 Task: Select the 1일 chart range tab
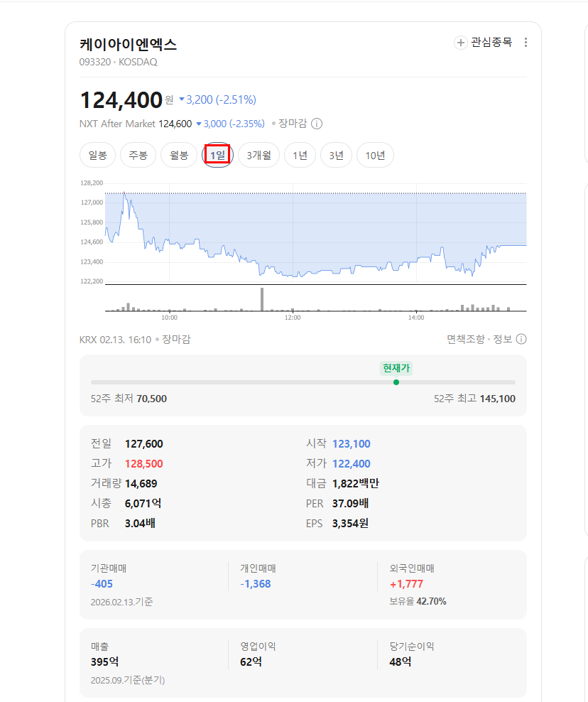click(x=217, y=156)
